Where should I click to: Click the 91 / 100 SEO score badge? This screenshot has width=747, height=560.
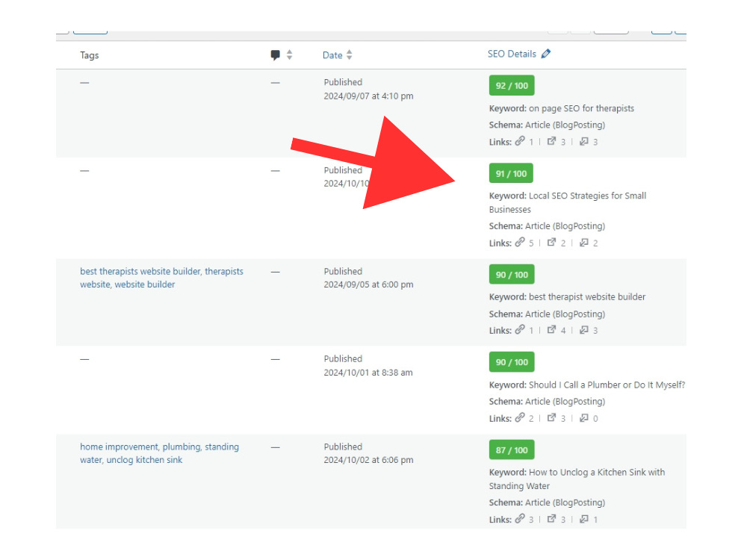coord(511,173)
